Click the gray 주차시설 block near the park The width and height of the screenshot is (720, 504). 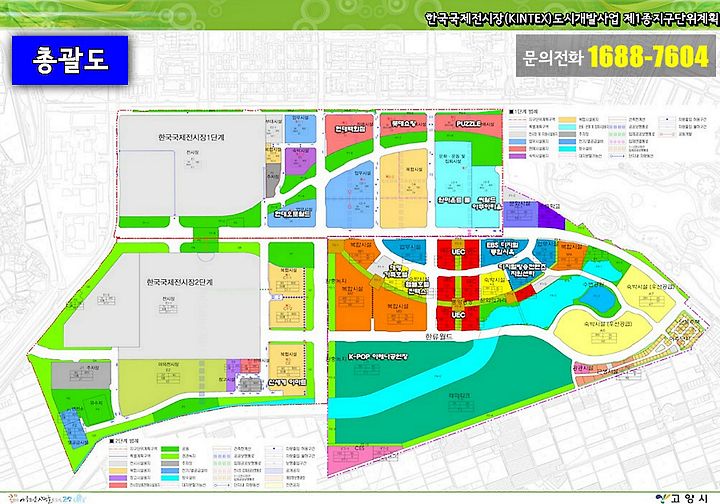81,375
